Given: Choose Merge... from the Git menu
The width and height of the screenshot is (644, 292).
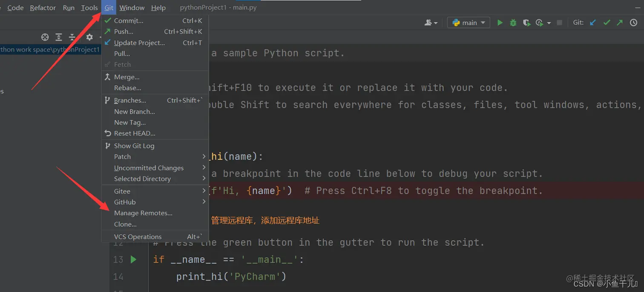Looking at the screenshot, I should 155,77.
